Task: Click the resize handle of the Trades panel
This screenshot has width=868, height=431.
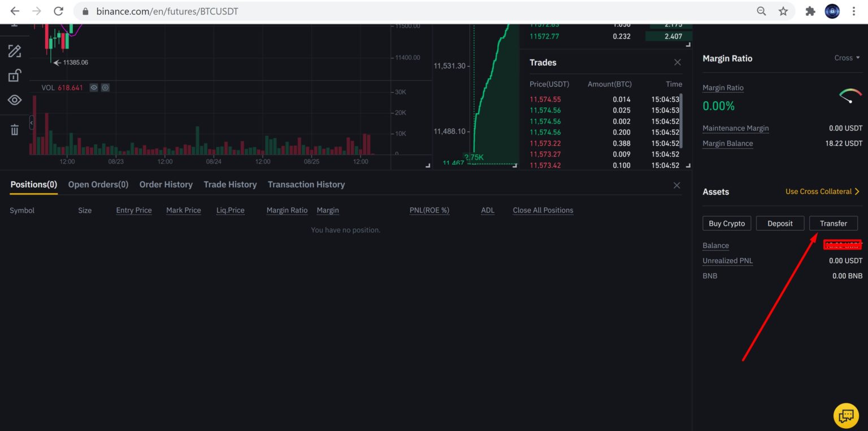Action: (x=688, y=165)
